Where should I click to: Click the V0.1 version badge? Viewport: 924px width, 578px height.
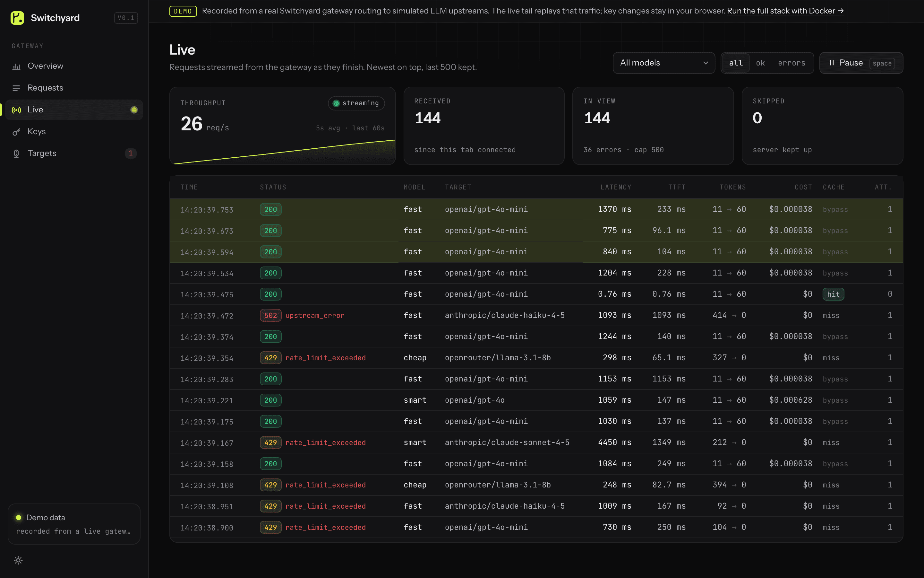126,18
